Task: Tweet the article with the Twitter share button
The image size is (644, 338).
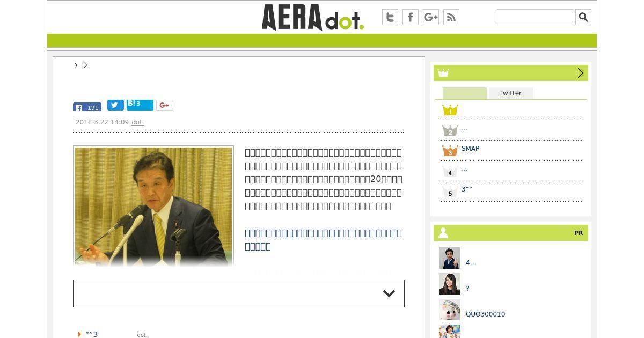Action: pyautogui.click(x=115, y=105)
